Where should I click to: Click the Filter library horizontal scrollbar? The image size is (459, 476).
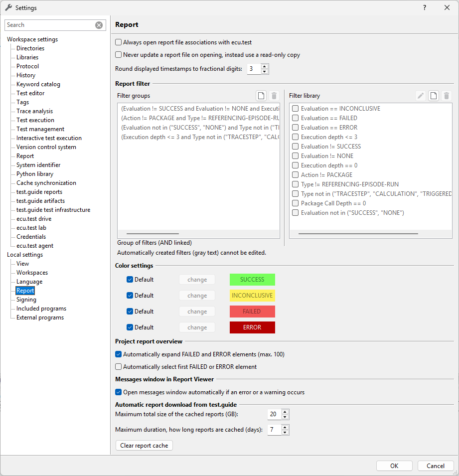358,233
